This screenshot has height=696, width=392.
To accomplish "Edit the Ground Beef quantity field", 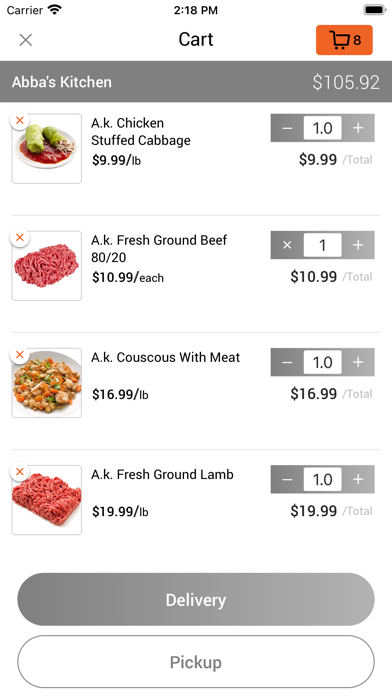I will coord(323,245).
